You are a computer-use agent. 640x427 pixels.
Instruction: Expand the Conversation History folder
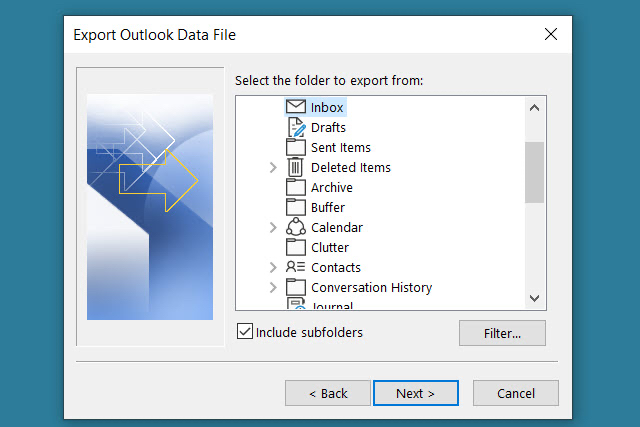point(273,288)
